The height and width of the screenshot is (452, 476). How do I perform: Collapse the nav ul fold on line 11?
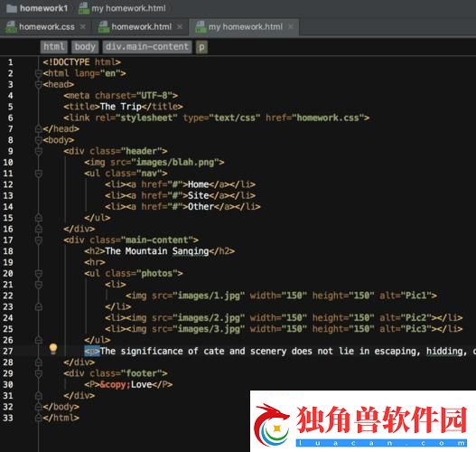[38, 174]
